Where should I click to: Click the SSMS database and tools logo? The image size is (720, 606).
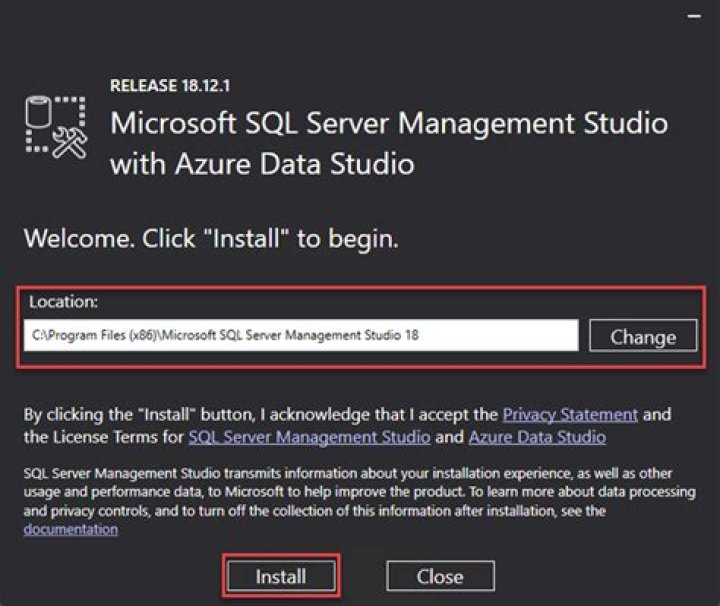point(56,129)
